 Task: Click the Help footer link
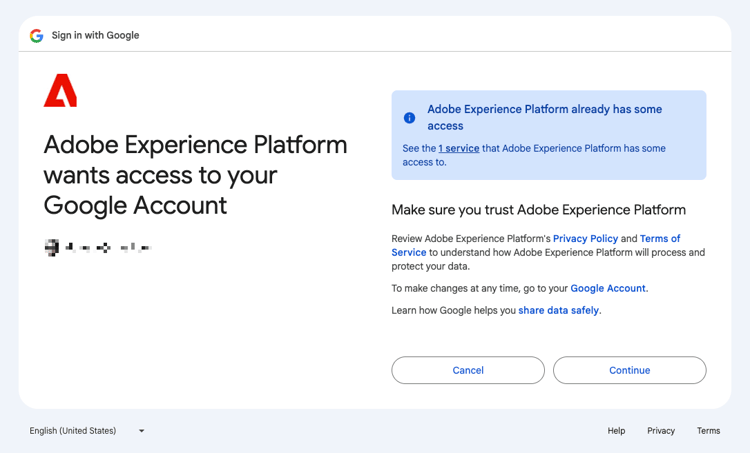tap(616, 431)
